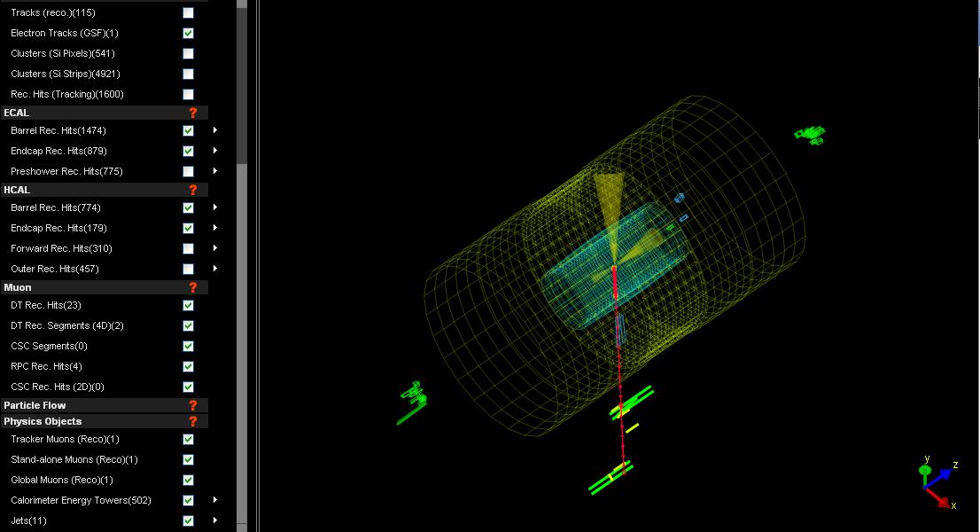The width and height of the screenshot is (980, 532).
Task: Click the Muon section question mark icon
Action: (192, 287)
